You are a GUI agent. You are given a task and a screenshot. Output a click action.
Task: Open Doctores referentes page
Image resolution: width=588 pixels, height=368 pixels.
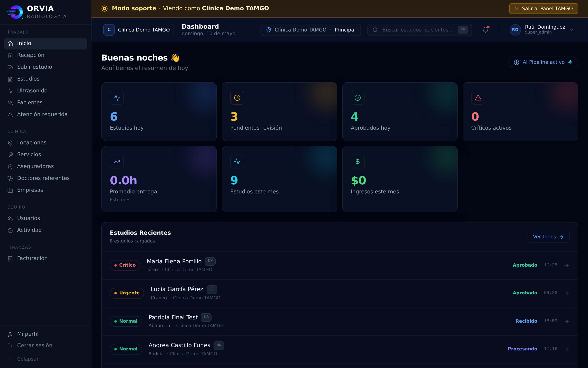[x=46, y=178]
